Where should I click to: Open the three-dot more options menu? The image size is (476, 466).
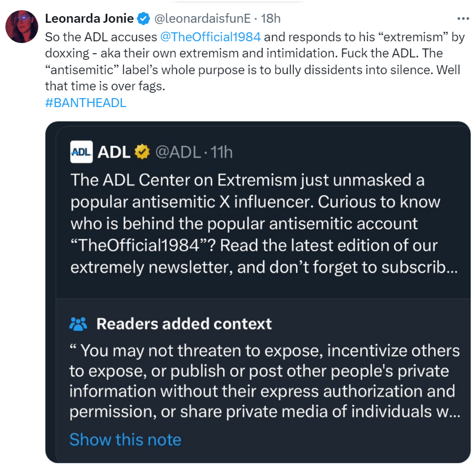click(459, 18)
